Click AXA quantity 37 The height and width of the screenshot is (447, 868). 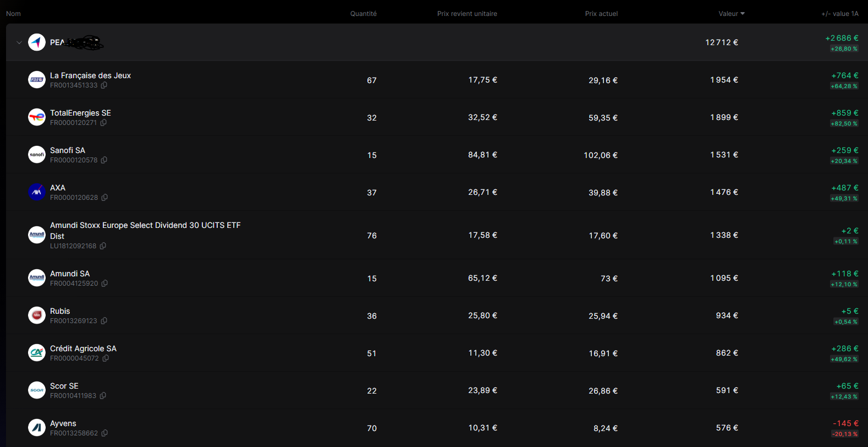click(x=372, y=193)
